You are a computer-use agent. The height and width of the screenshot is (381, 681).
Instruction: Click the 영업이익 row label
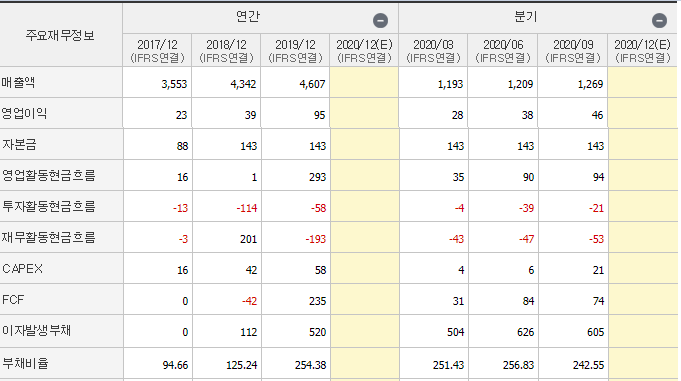pos(24,113)
